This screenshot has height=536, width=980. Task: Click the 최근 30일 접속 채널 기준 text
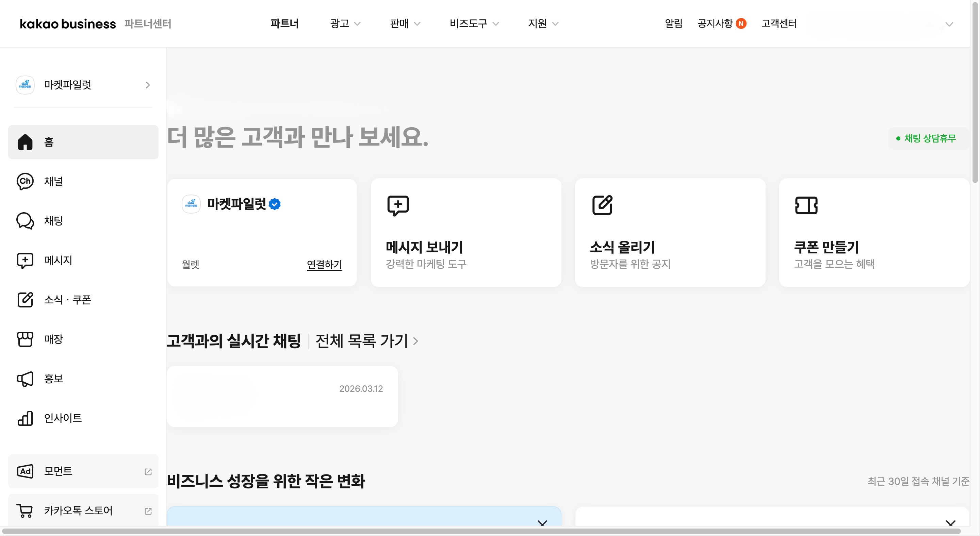click(x=918, y=481)
